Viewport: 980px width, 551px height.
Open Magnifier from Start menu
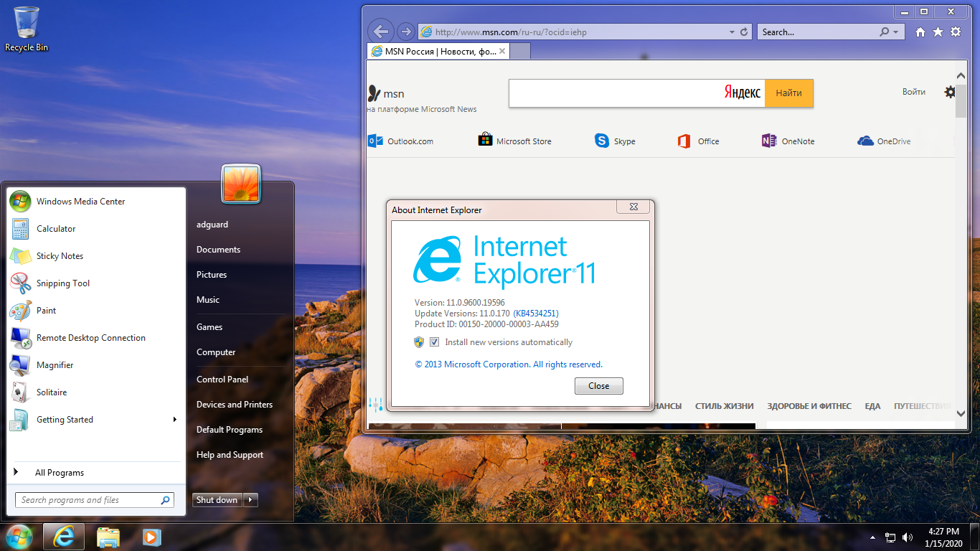96,365
